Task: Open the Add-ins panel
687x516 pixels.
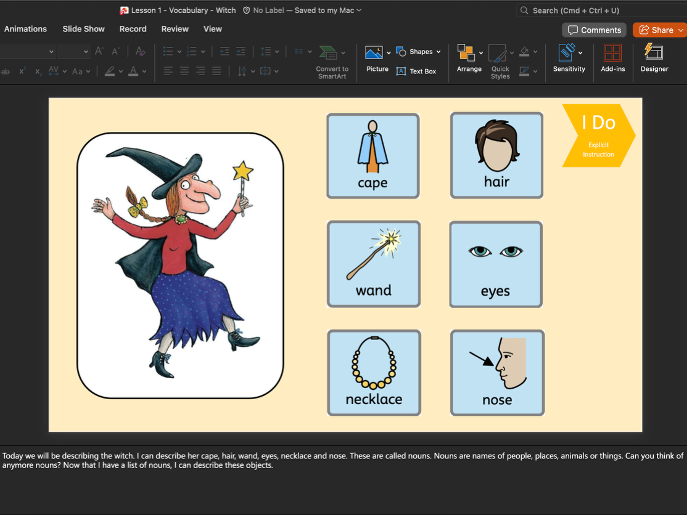Action: (x=613, y=57)
